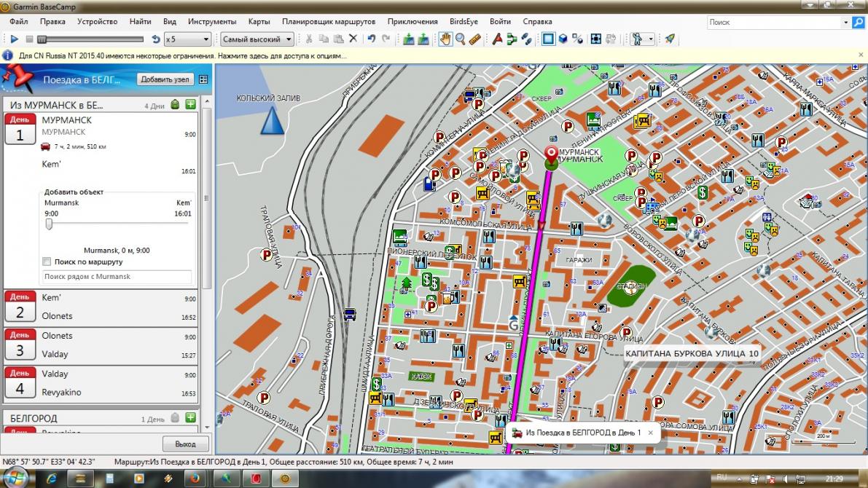This screenshot has width=868, height=488.
Task: Click the Murmansk to Kem' time slider
Action: (50, 224)
